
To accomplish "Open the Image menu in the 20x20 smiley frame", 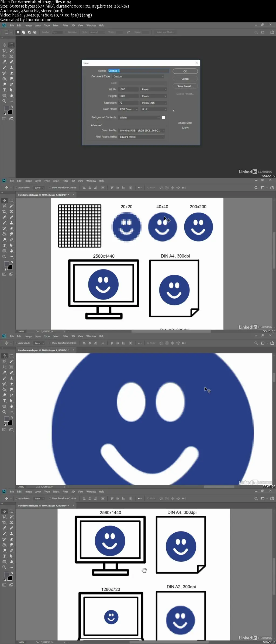I will coord(28,181).
